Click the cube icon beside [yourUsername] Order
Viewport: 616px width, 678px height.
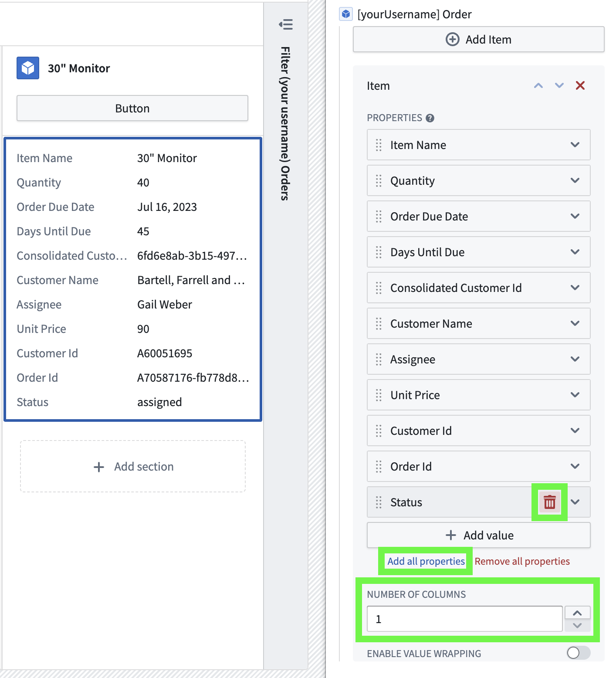[345, 14]
